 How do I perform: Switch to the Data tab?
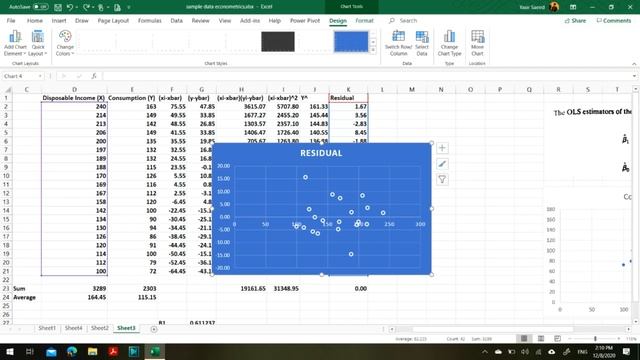176,20
